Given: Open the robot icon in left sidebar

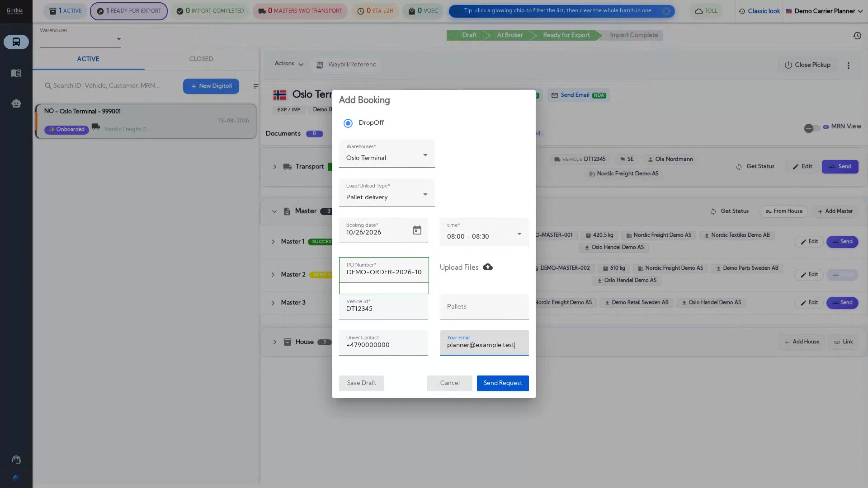Looking at the screenshot, I should click(x=16, y=103).
